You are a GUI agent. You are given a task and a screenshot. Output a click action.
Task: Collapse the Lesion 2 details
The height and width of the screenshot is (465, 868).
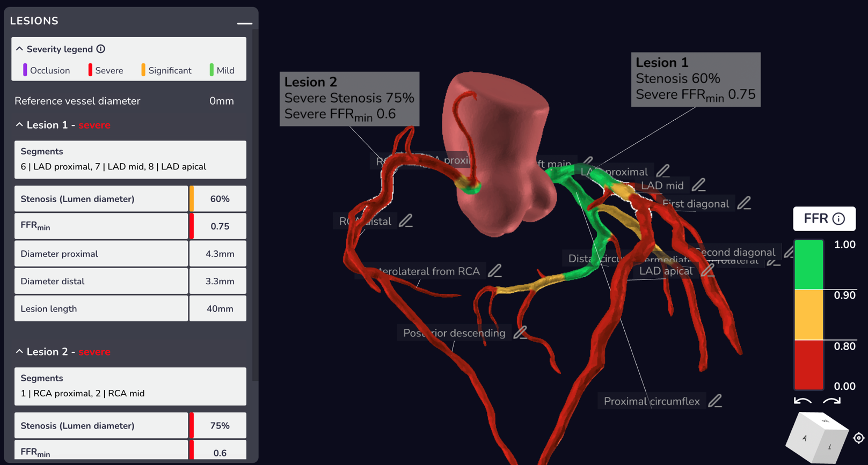[x=19, y=352]
